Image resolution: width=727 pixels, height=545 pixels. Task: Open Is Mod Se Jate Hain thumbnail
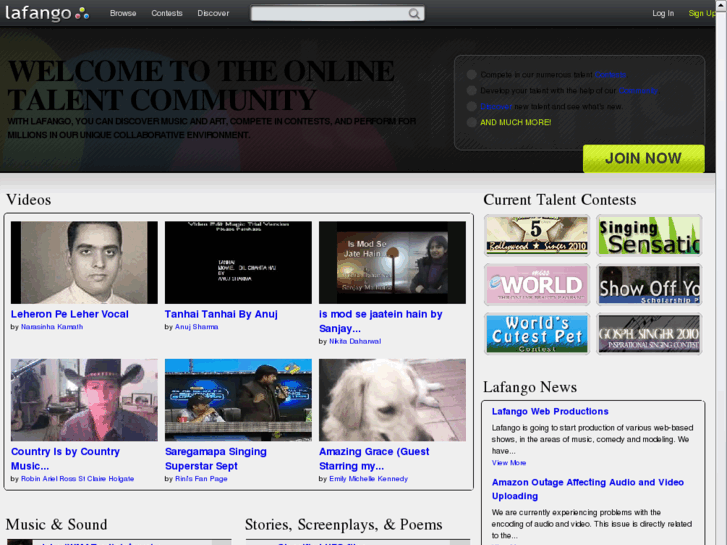pos(392,263)
